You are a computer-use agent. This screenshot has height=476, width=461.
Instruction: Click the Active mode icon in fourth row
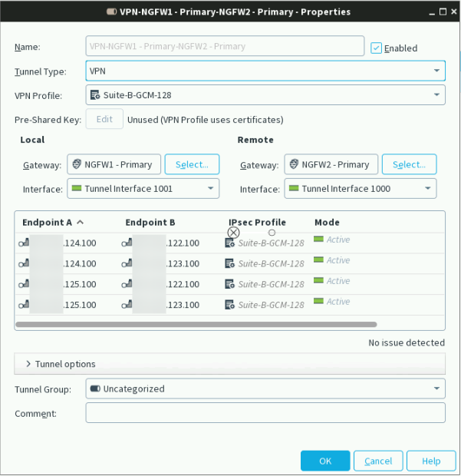pyautogui.click(x=318, y=300)
